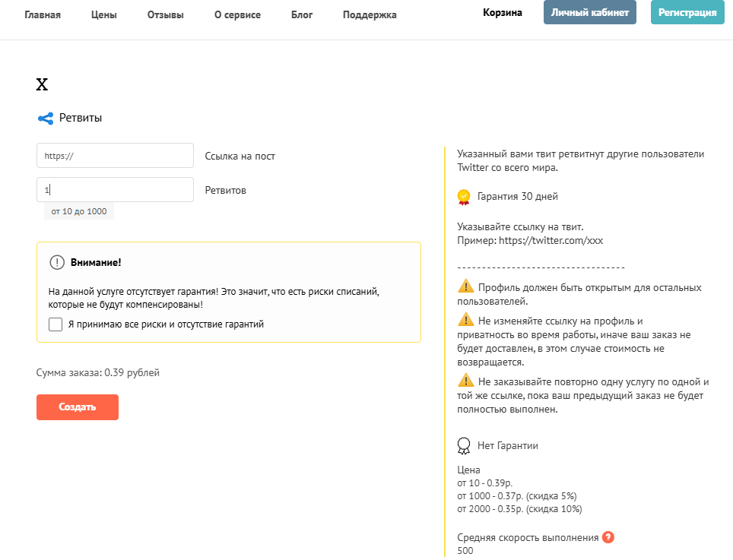Click the warning triangle beside Не заказывайте повторно
The image size is (733, 560).
tap(465, 380)
